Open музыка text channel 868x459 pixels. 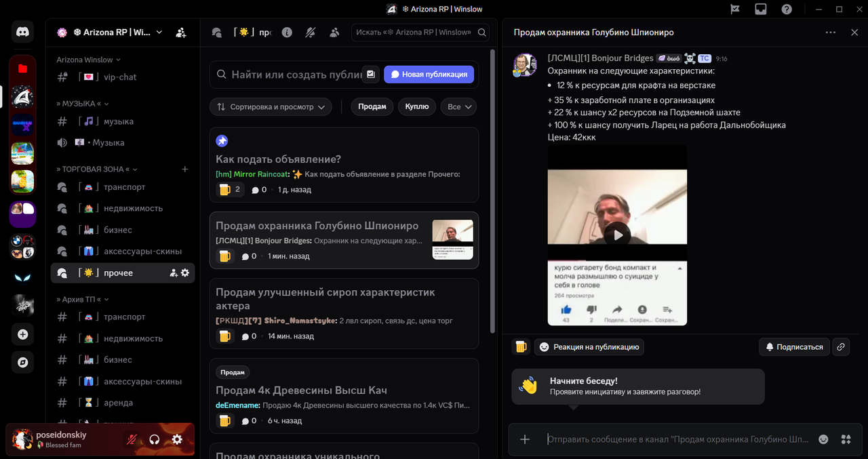coord(123,121)
